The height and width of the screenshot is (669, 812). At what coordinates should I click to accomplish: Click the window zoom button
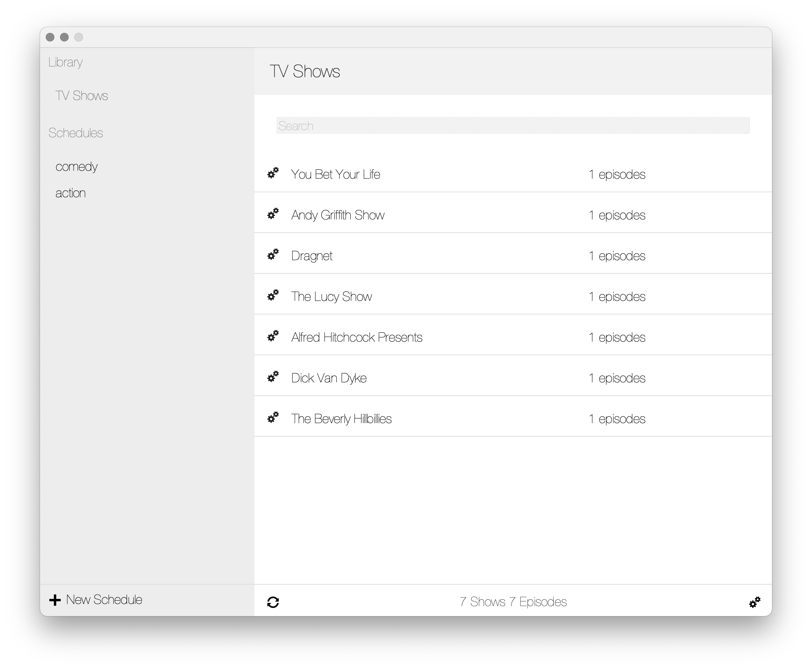[79, 37]
